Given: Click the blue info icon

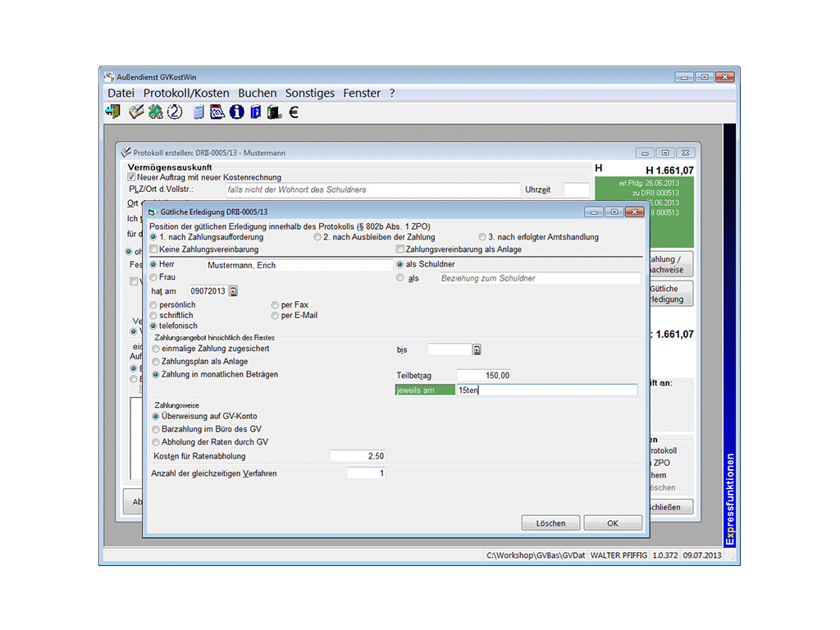Looking at the screenshot, I should click(x=237, y=112).
